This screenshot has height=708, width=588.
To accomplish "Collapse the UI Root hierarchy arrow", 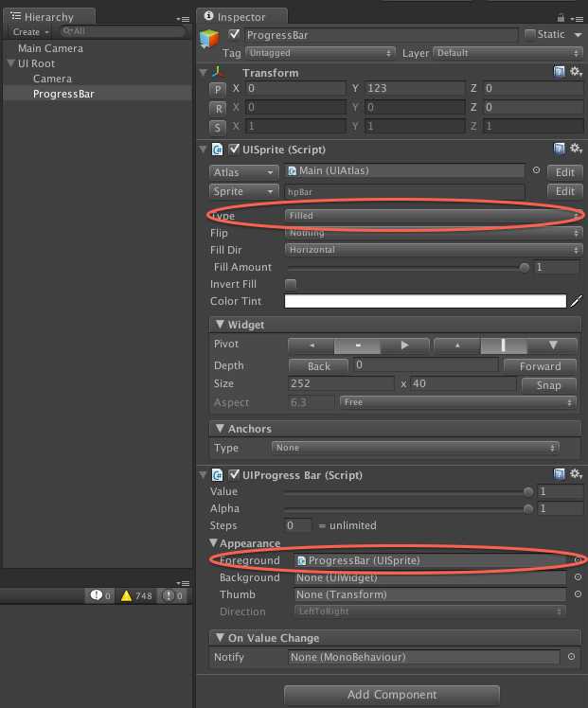I will click(x=10, y=63).
